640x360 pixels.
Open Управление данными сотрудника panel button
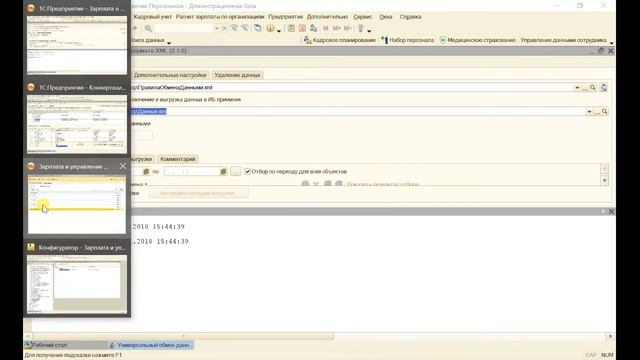[563, 40]
